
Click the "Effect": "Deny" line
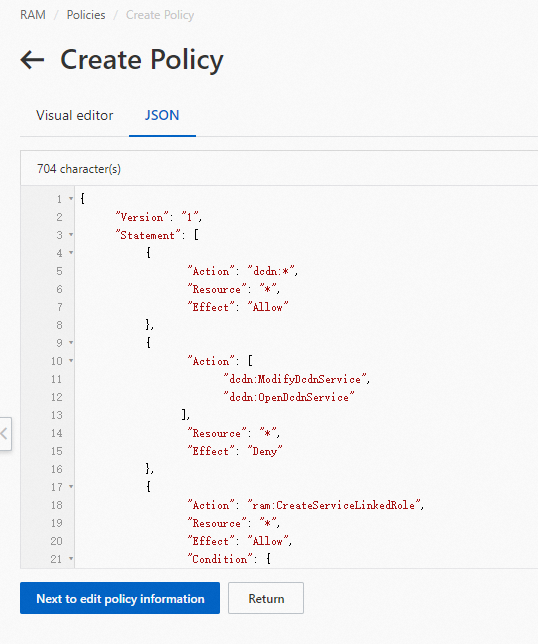coord(235,451)
